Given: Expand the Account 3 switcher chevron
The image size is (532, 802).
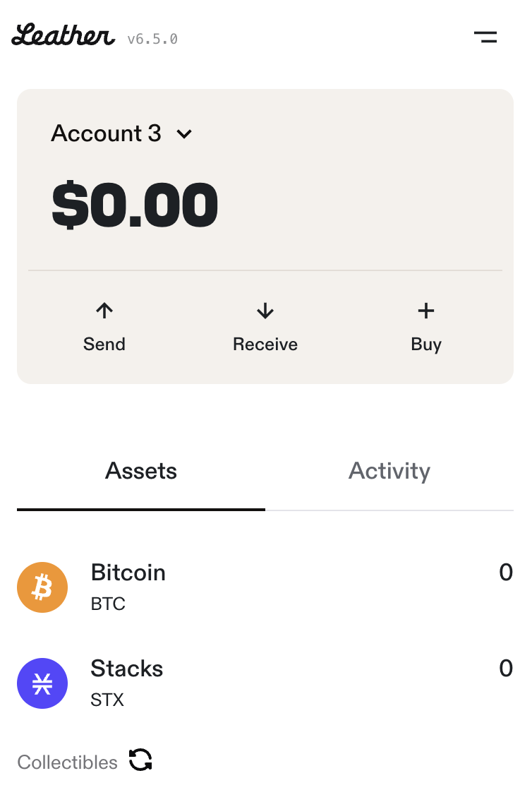Looking at the screenshot, I should (184, 134).
